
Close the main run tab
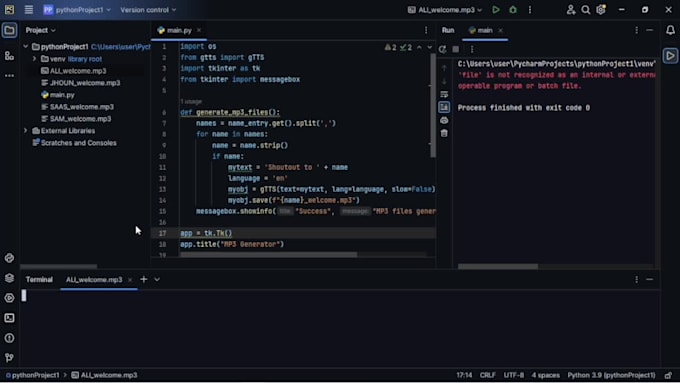tap(500, 30)
